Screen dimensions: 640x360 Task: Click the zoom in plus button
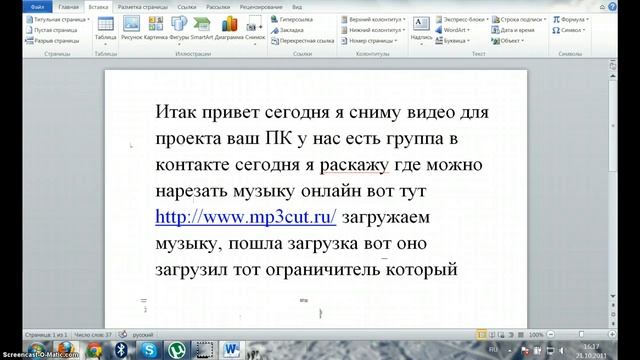coord(612,334)
